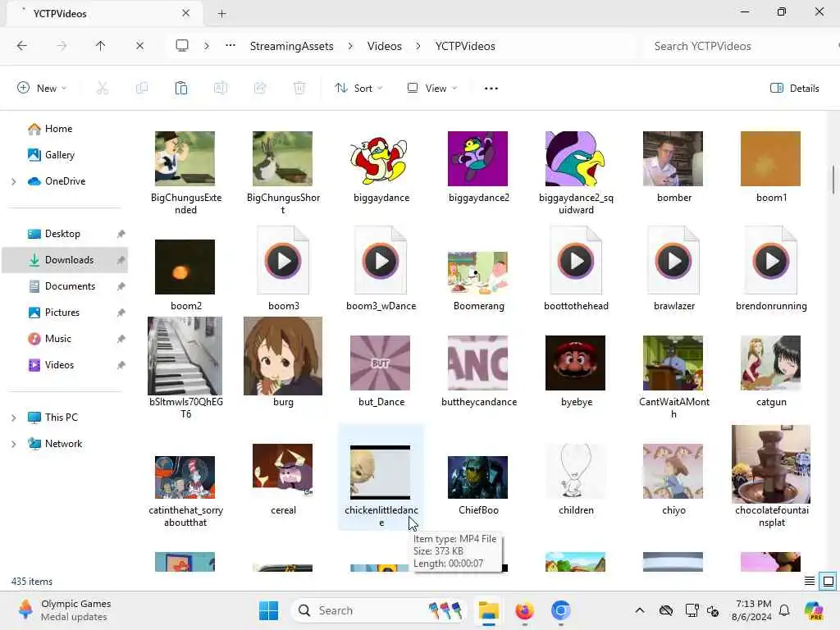Go back with the left arrow
840x630 pixels.
22,46
